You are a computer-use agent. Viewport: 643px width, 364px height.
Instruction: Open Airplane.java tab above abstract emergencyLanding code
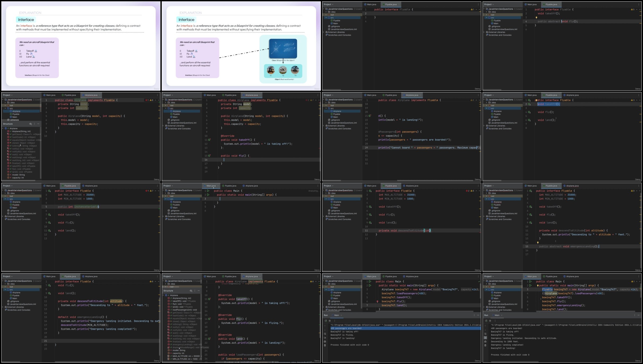(571, 186)
